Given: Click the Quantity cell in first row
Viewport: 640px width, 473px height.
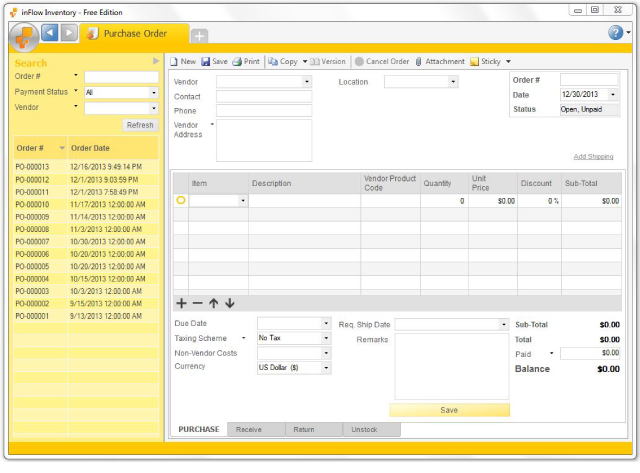Looking at the screenshot, I should pyautogui.click(x=444, y=201).
